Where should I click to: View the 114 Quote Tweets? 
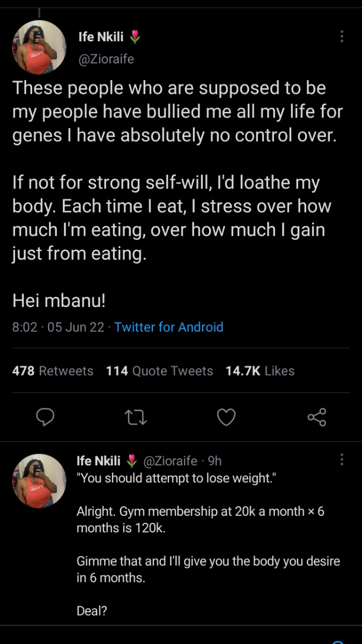tap(159, 371)
